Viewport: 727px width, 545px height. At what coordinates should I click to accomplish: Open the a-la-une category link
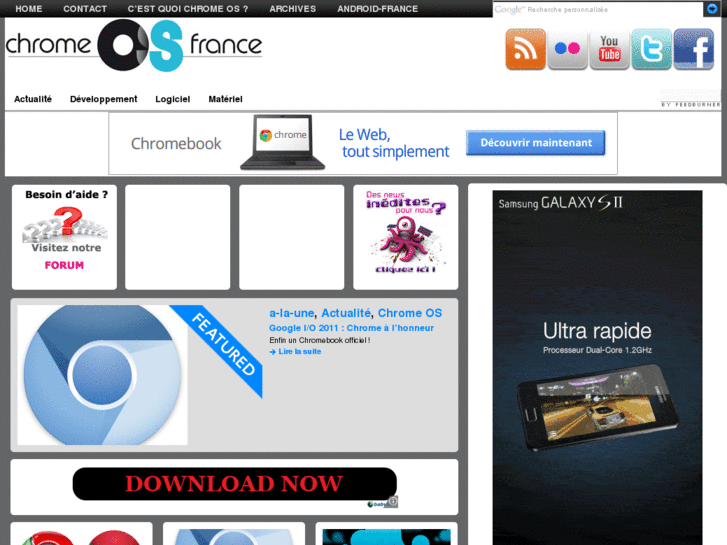pos(292,313)
